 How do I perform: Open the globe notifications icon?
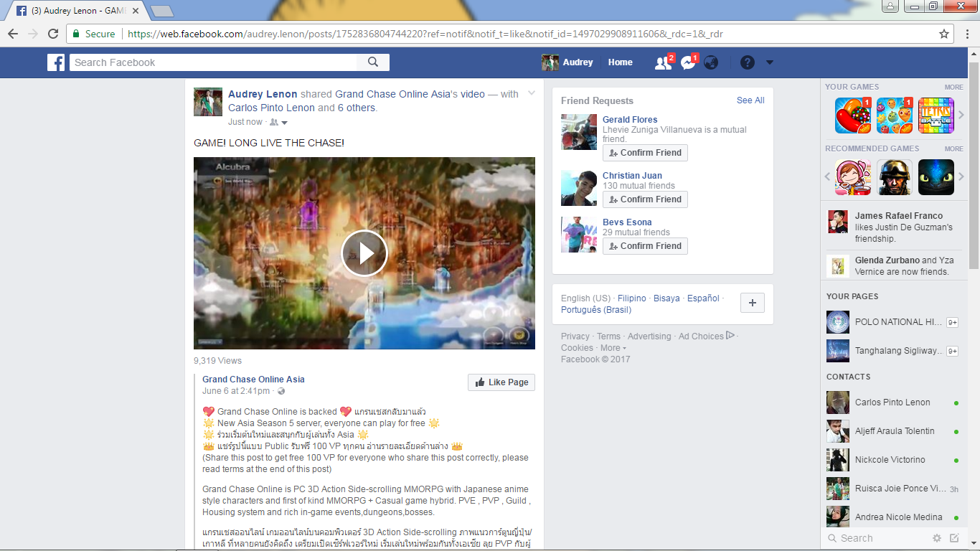click(711, 62)
